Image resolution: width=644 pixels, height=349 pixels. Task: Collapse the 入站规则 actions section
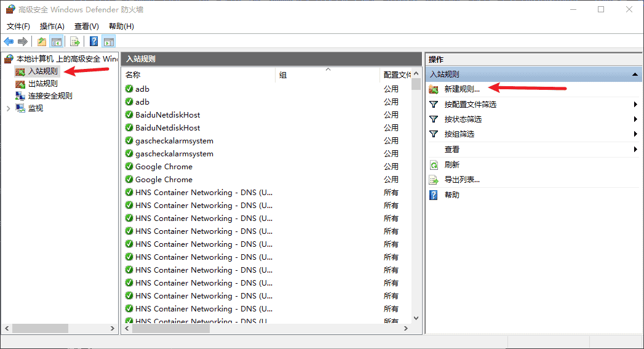click(635, 74)
